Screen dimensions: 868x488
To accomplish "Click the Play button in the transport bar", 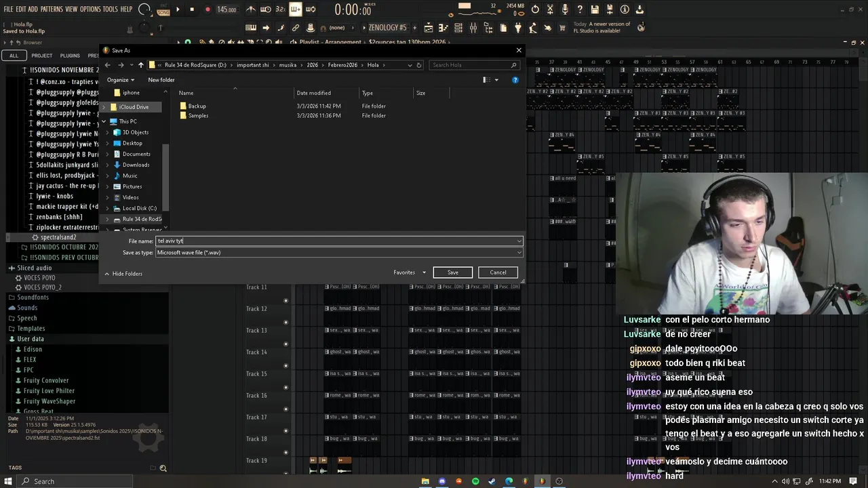I will pyautogui.click(x=178, y=9).
